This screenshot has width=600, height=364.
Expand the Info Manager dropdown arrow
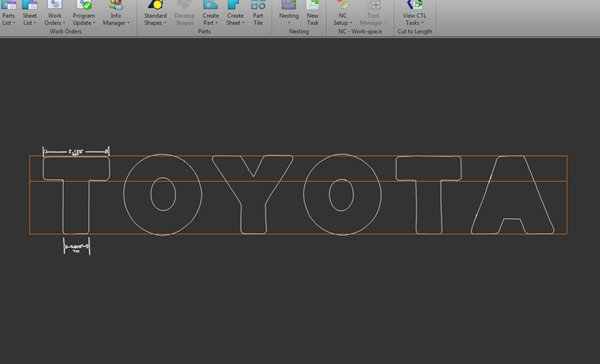[x=128, y=23]
